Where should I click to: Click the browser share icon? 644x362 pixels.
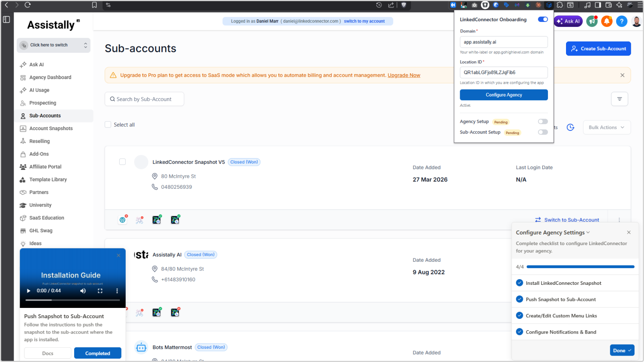(391, 5)
